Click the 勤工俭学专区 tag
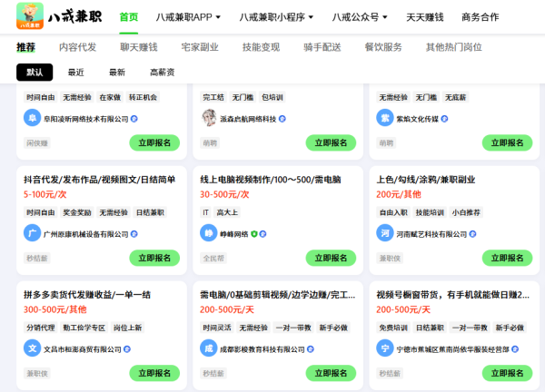 point(84,328)
